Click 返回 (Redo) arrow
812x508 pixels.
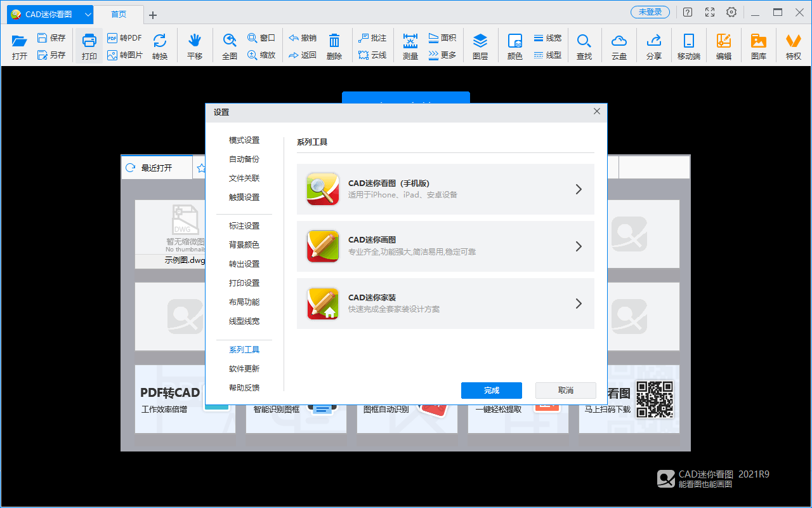(303, 55)
